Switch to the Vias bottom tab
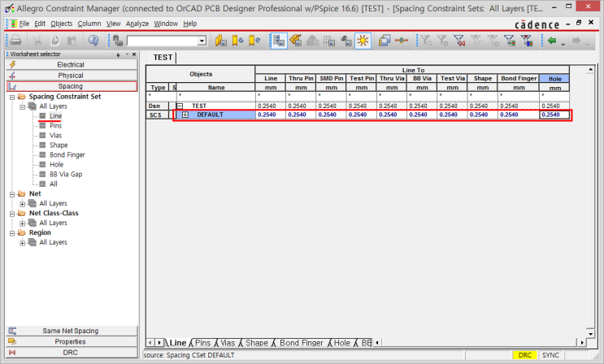604x364 pixels. pyautogui.click(x=228, y=343)
